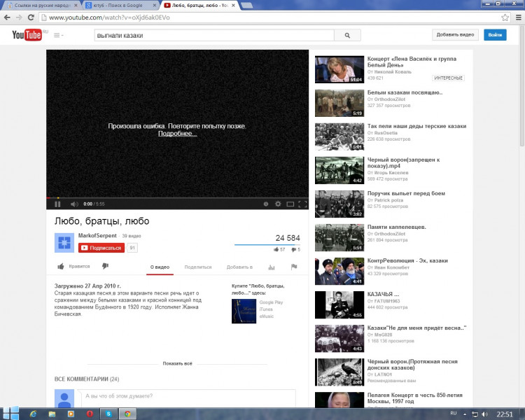Mute the video using the speaker icon
The height and width of the screenshot is (420, 525).
73,204
